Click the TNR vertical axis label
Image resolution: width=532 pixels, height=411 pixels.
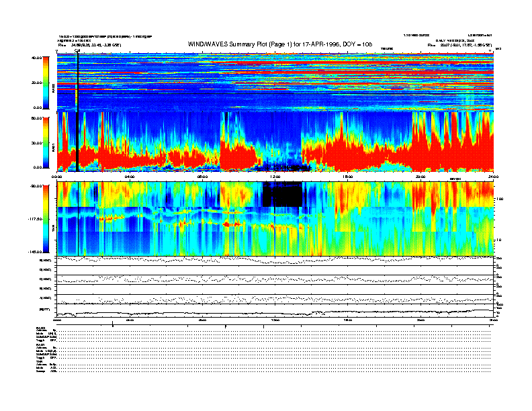[x=53, y=229]
